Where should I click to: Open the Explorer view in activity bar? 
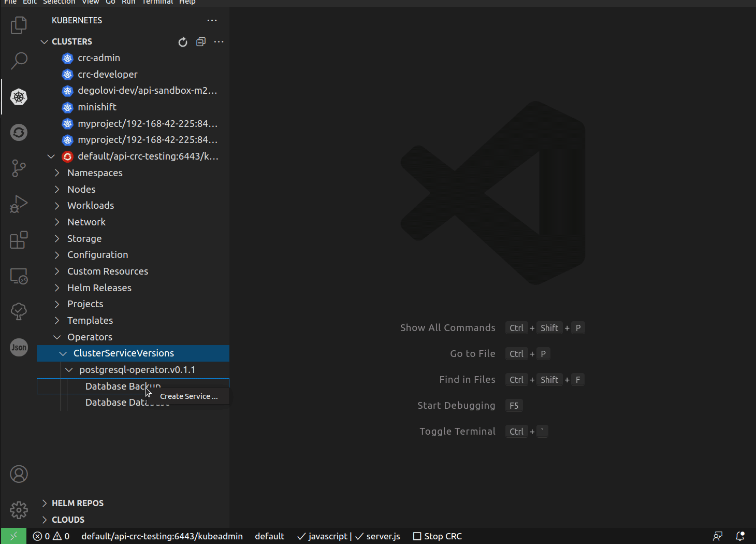pos(19,25)
